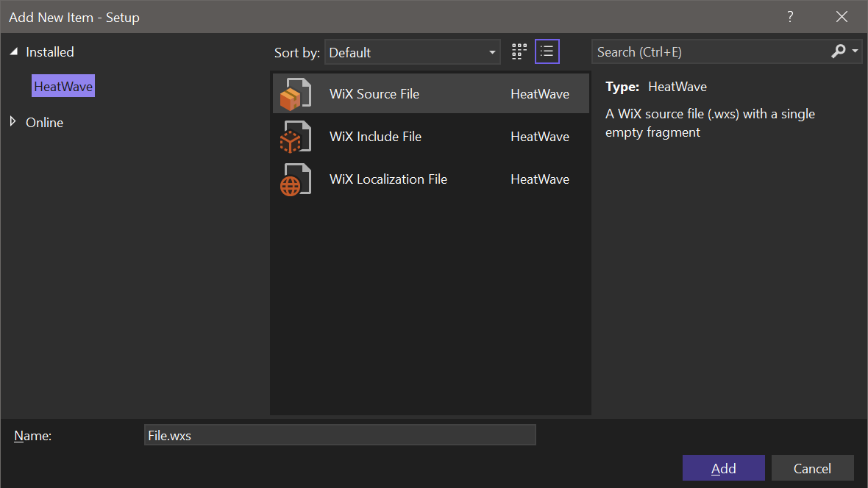Image resolution: width=868 pixels, height=488 pixels.
Task: Click the search arrow next to the magnifier
Action: [855, 51]
